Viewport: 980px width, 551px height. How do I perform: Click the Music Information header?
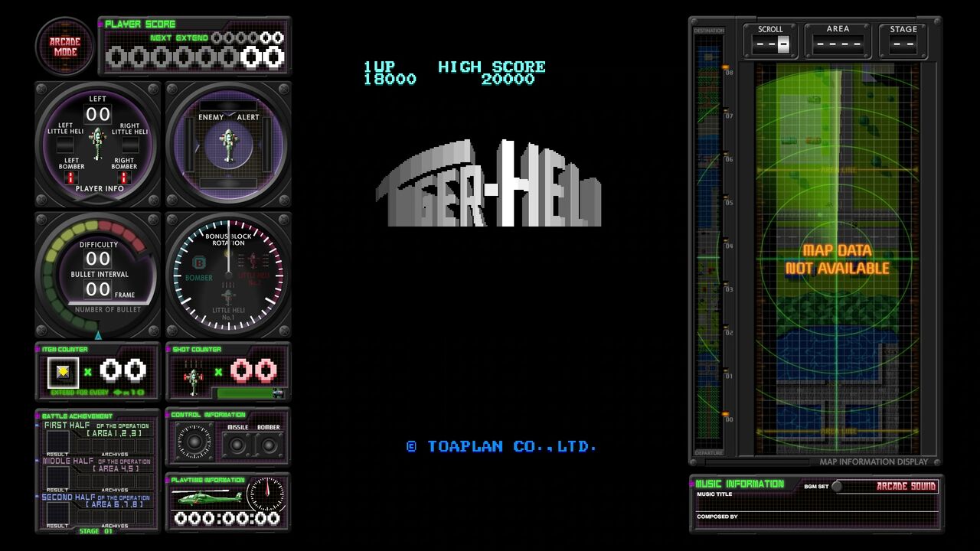pos(740,484)
